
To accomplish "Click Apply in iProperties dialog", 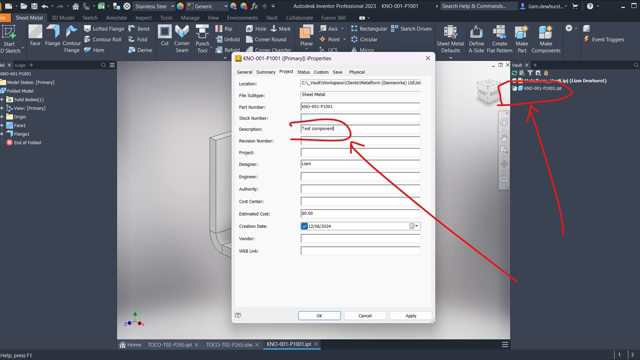I will coord(411,316).
